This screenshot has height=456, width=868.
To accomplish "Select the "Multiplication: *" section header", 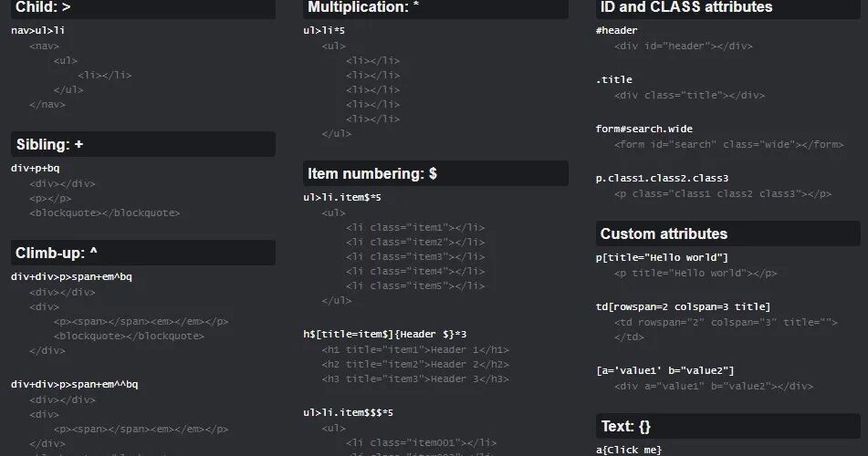I will click(x=363, y=7).
